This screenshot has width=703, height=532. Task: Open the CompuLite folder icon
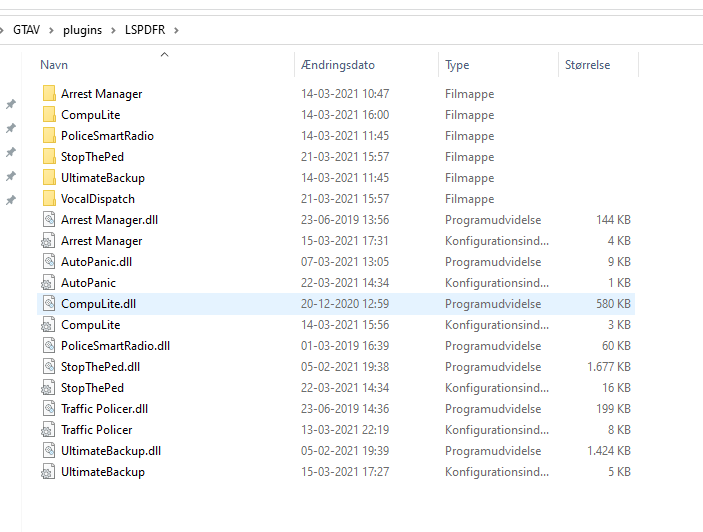pyautogui.click(x=49, y=115)
